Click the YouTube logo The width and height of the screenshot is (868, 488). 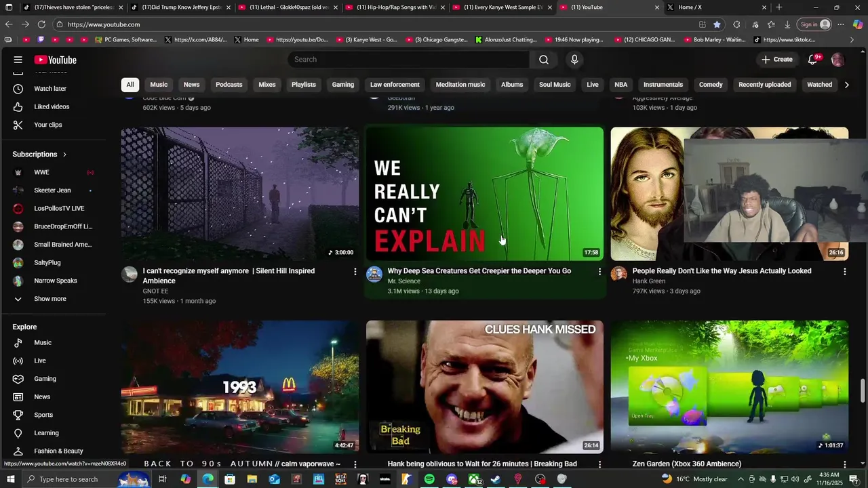pos(56,60)
